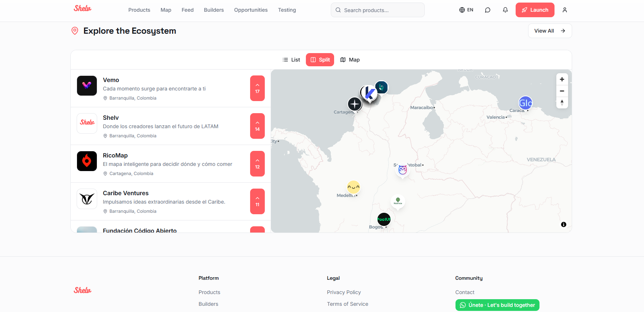Open footer Builders link

coord(208,304)
